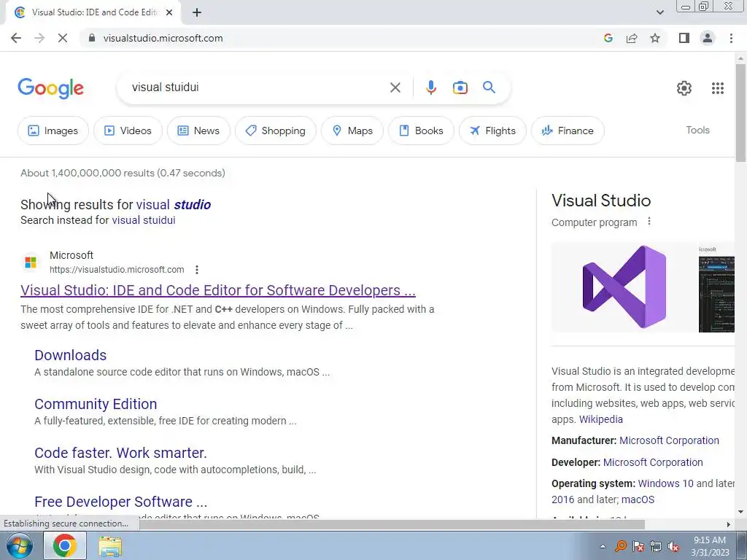747x560 pixels.
Task: Click the taskbar clock showing 9:15 AM
Action: (x=710, y=546)
